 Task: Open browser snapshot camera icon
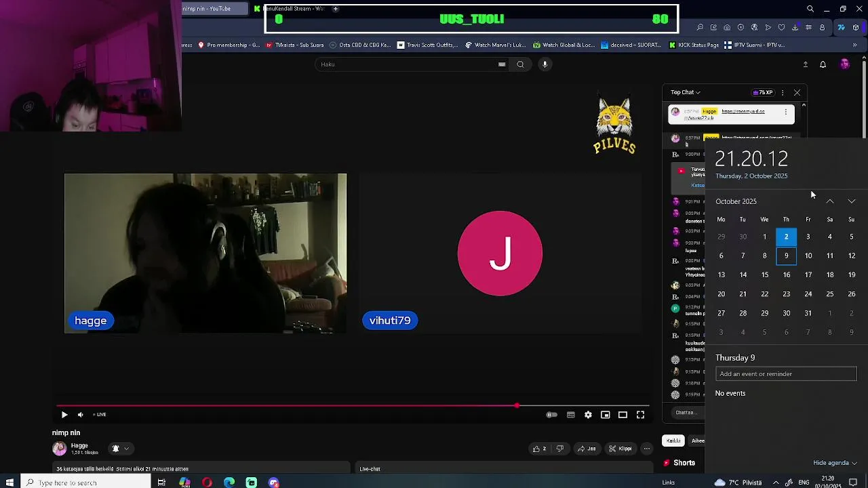727,27
